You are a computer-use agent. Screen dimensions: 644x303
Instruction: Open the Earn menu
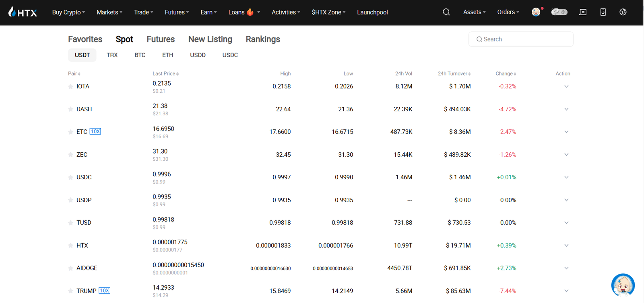point(208,12)
